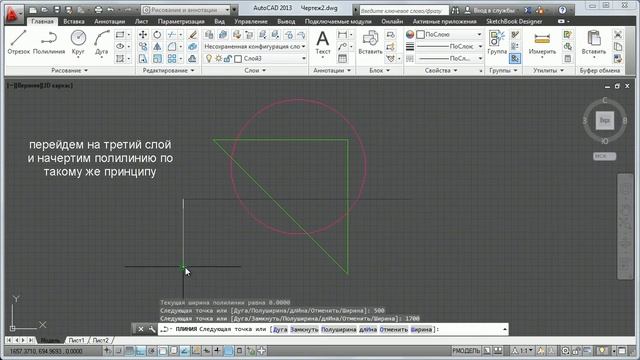The width and height of the screenshot is (640, 360).
Task: Click the Trim tool icon
Action: coord(172,35)
